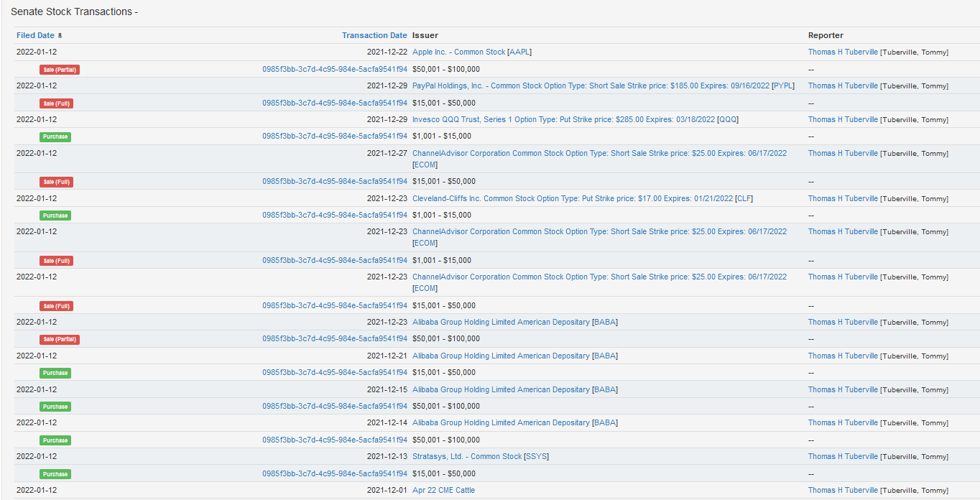Image resolution: width=980 pixels, height=500 pixels.
Task: Open Thomas H Tuberville in the Apple row
Action: pyautogui.click(x=843, y=52)
